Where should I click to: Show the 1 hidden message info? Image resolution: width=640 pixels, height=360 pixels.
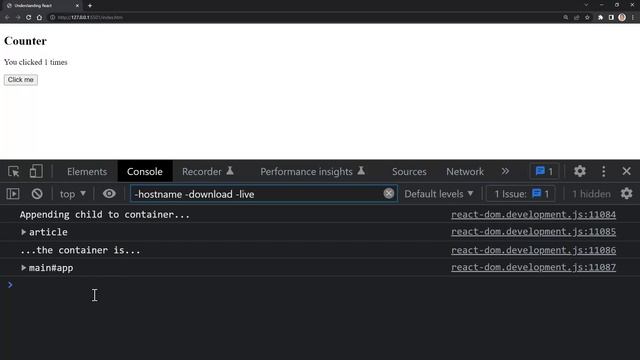click(x=591, y=194)
